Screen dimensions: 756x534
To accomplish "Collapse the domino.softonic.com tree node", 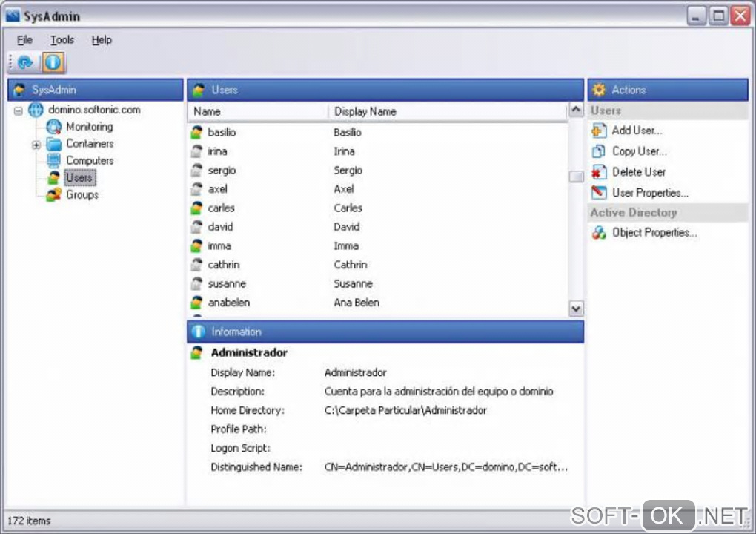I will pyautogui.click(x=19, y=111).
